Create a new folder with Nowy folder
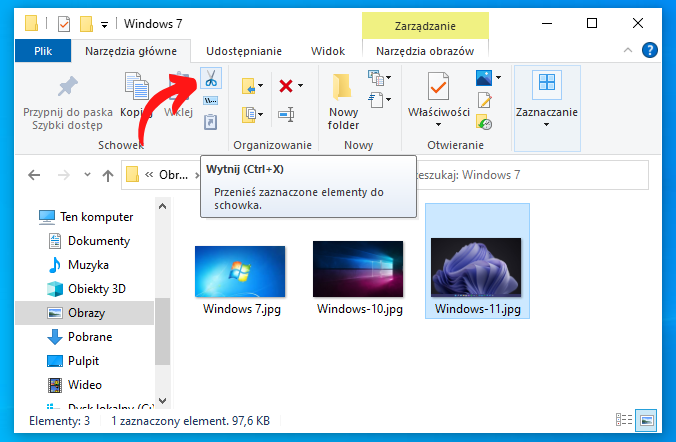The width and height of the screenshot is (676, 442). (343, 102)
